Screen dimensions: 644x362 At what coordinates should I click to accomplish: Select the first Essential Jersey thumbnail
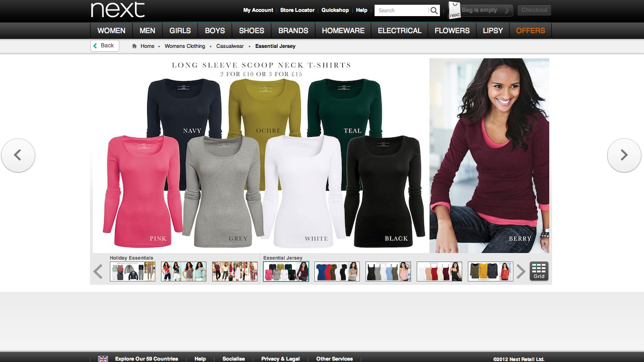click(x=286, y=271)
